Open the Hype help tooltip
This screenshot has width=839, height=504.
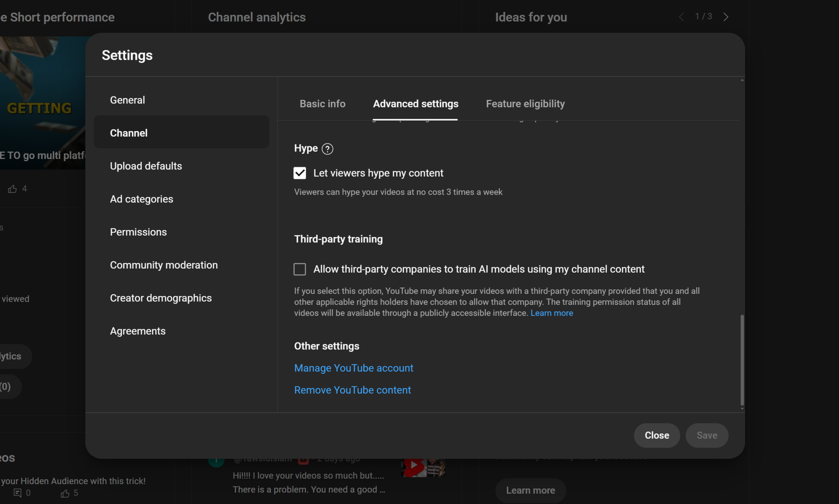(x=328, y=149)
